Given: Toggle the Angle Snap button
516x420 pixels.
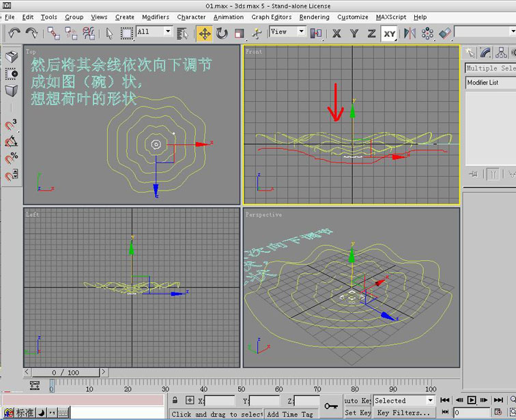Looking at the screenshot, I should pyautogui.click(x=11, y=141).
